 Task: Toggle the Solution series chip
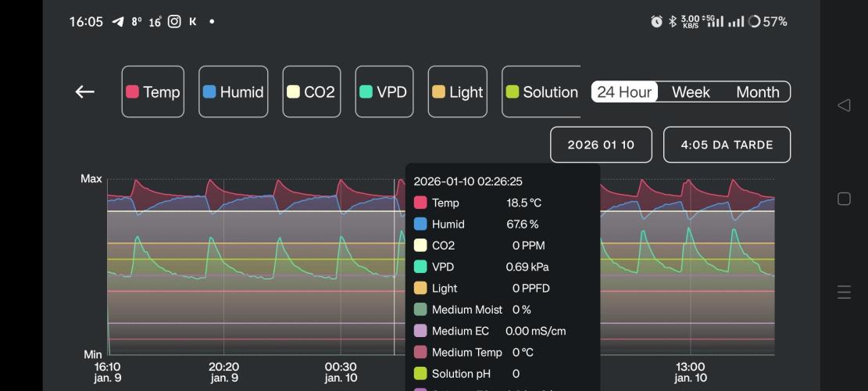coord(541,91)
